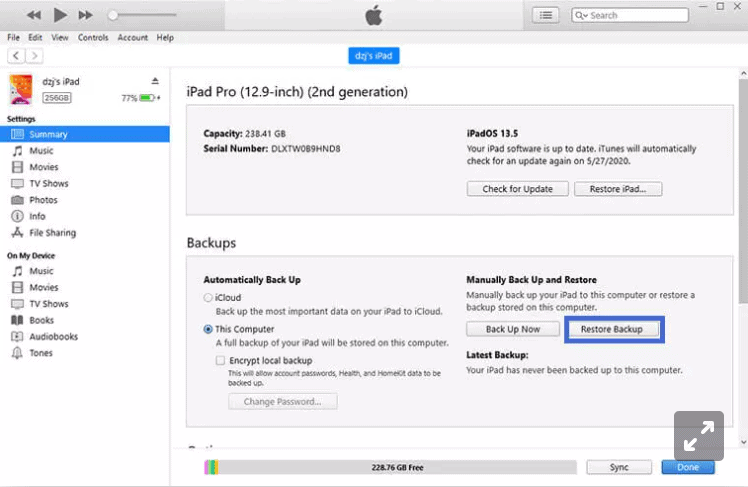Image resolution: width=748 pixels, height=487 pixels.
Task: Click the File Sharing icon
Action: 17,233
